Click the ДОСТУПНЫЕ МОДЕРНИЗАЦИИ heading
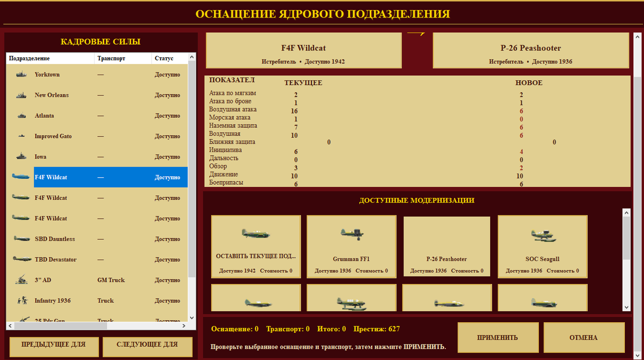 coord(417,200)
